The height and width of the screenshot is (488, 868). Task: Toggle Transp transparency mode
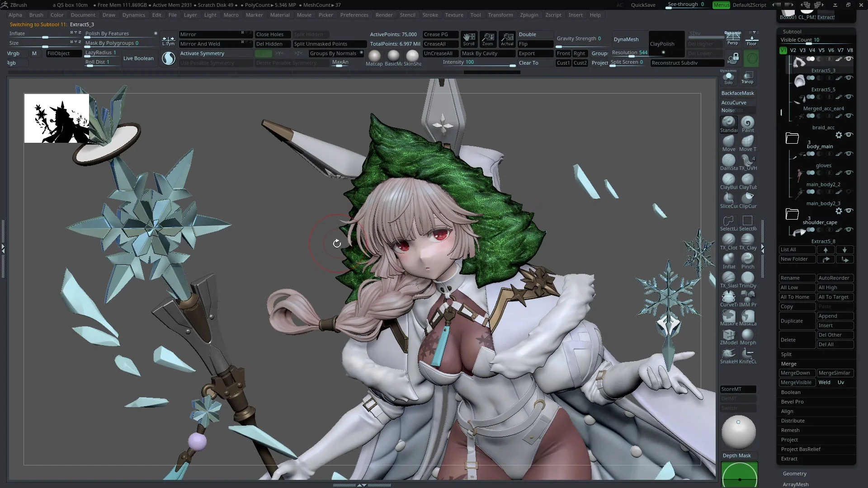747,77
